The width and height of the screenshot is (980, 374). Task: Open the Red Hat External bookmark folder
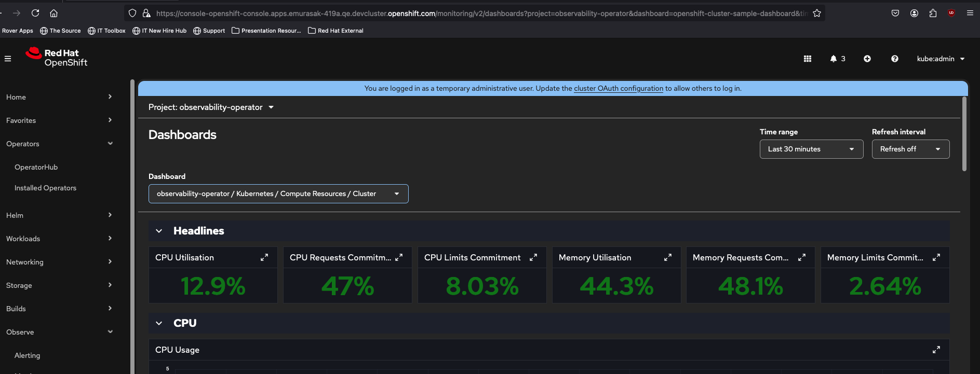point(335,31)
